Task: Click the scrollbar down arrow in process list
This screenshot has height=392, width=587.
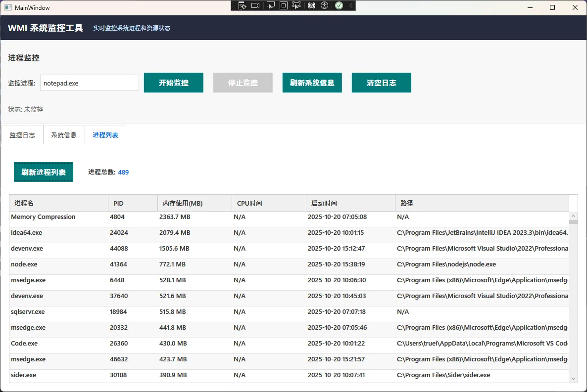Action: 574,379
